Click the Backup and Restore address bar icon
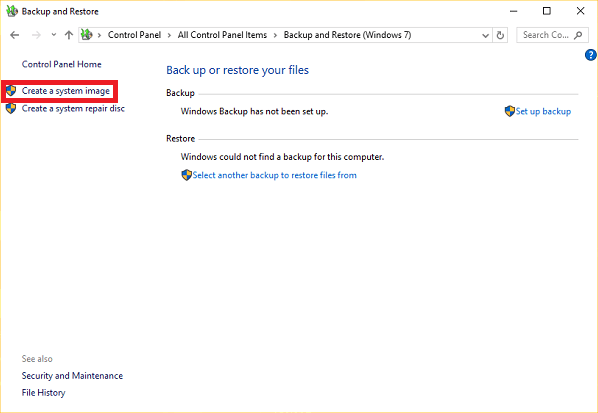 (x=87, y=35)
